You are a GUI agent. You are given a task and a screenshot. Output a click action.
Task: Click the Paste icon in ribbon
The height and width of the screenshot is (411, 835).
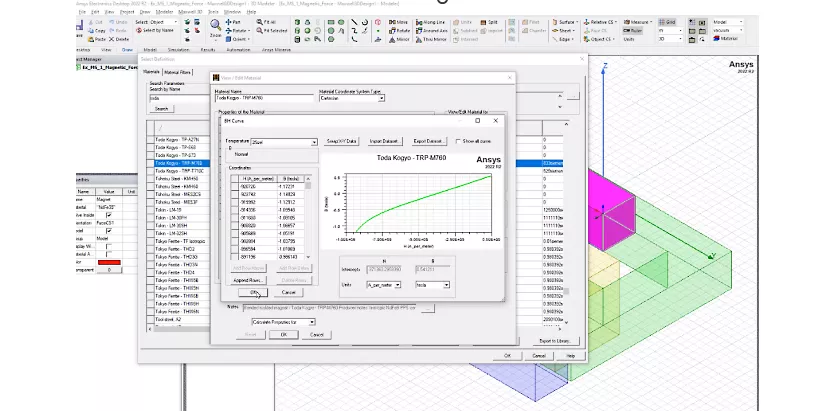click(96, 39)
